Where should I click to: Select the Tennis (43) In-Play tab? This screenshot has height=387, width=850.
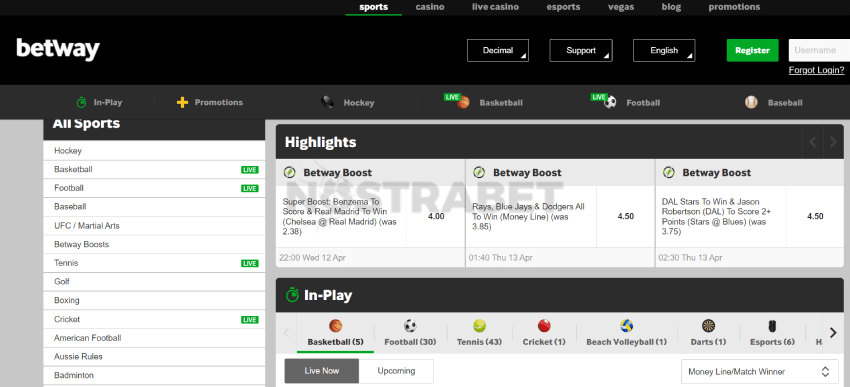pos(479,333)
